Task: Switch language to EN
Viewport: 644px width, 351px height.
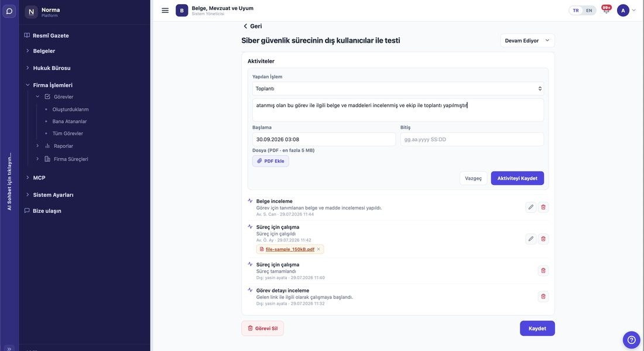Action: click(589, 11)
